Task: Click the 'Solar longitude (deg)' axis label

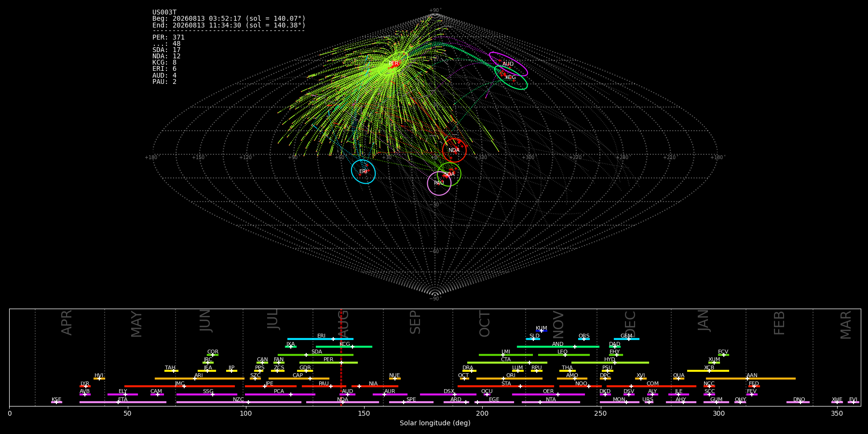Action: coord(435,423)
